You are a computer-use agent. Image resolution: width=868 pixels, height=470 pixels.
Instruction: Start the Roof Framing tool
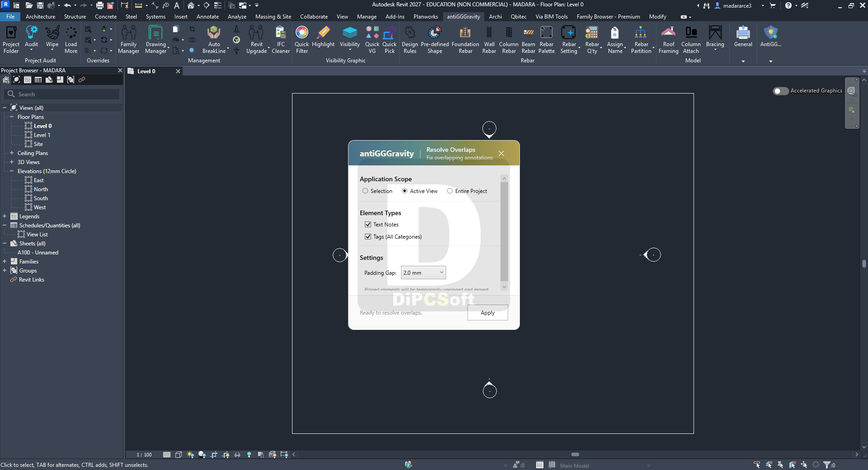(668, 40)
